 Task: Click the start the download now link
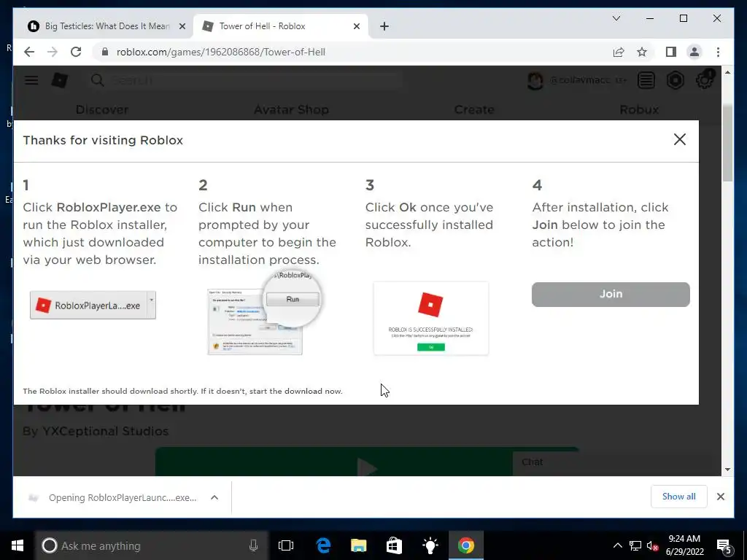click(296, 391)
